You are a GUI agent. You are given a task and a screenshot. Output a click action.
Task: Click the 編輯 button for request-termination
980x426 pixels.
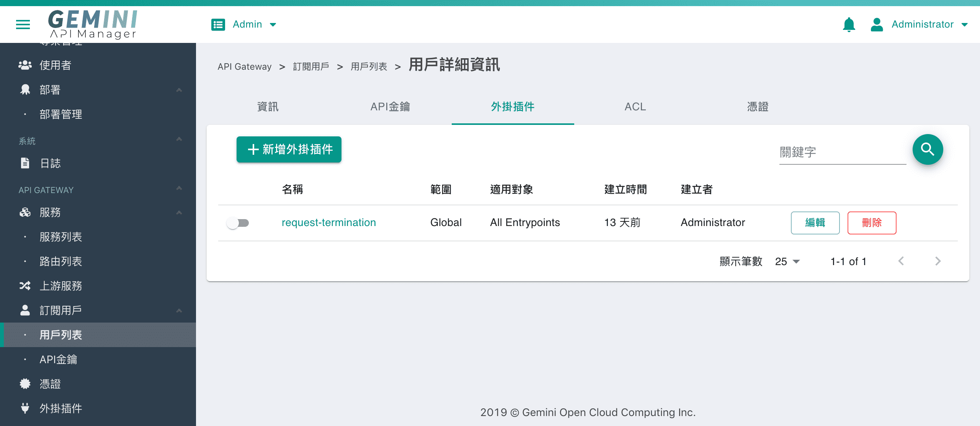815,223
